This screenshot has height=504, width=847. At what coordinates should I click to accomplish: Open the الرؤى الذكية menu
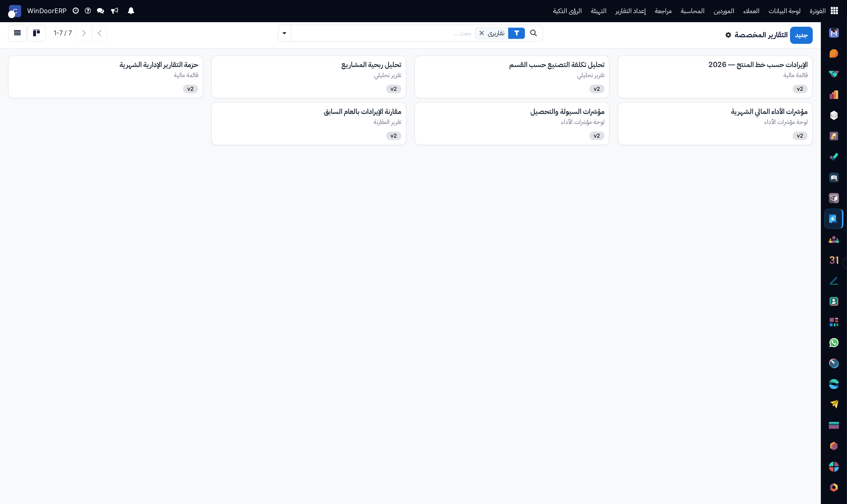tap(567, 11)
